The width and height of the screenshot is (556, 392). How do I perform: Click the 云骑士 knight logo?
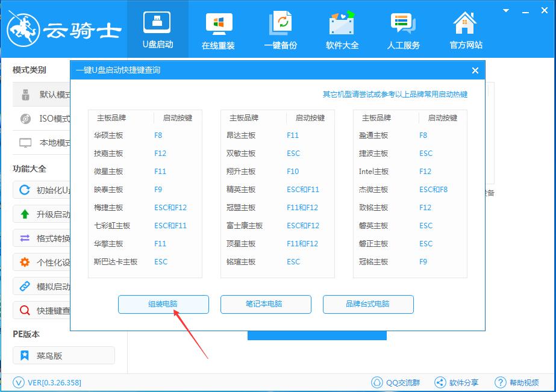[23, 30]
